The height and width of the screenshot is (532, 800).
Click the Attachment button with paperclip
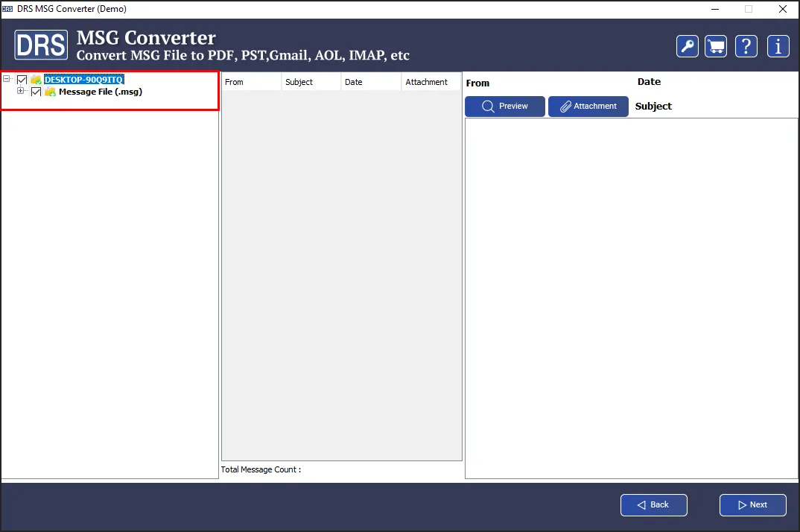pos(588,107)
